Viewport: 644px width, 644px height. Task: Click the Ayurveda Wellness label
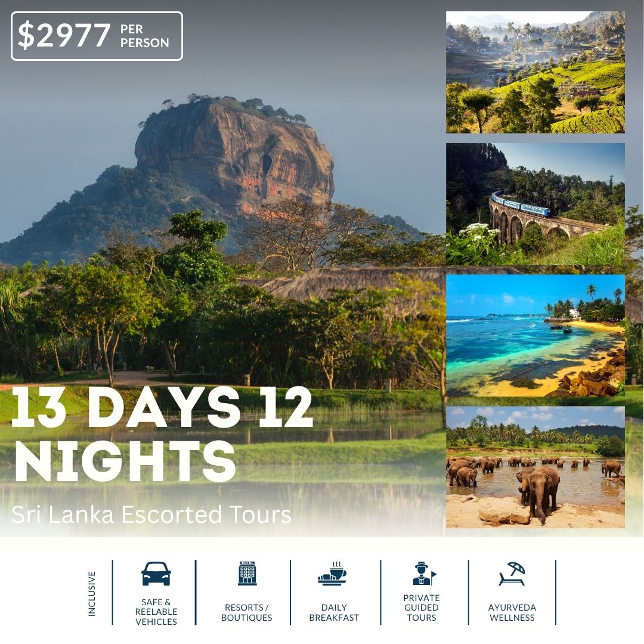tap(512, 612)
